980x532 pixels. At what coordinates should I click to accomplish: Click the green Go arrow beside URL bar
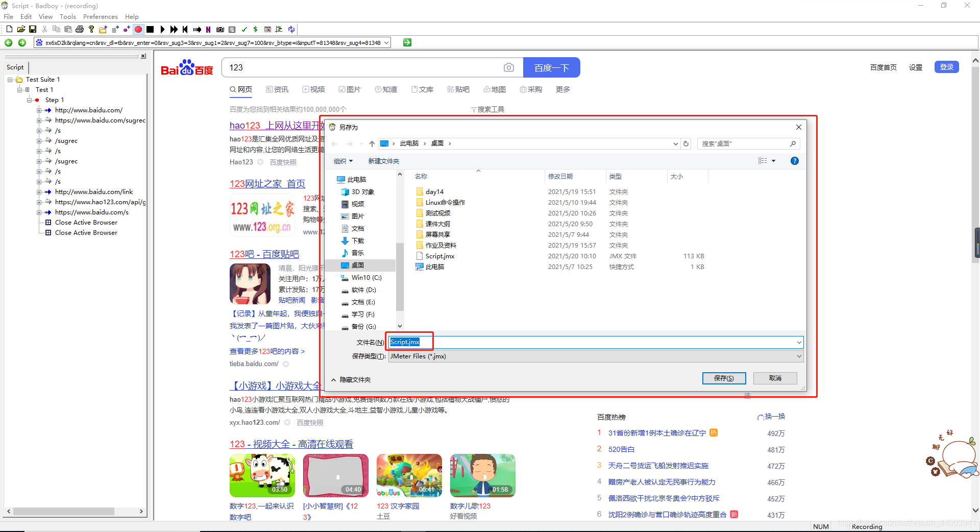407,42
